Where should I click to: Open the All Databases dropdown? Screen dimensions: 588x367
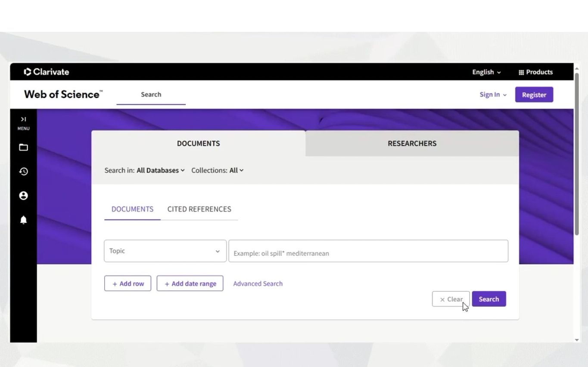(x=161, y=170)
